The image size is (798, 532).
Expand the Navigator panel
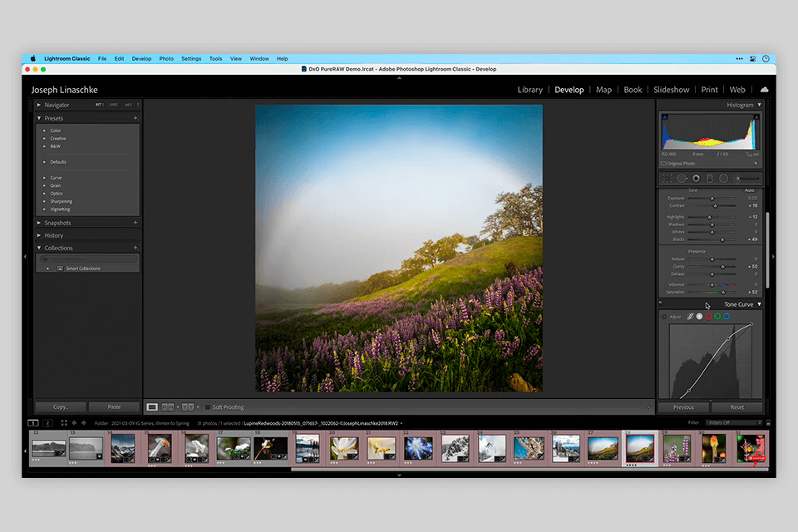pyautogui.click(x=39, y=105)
